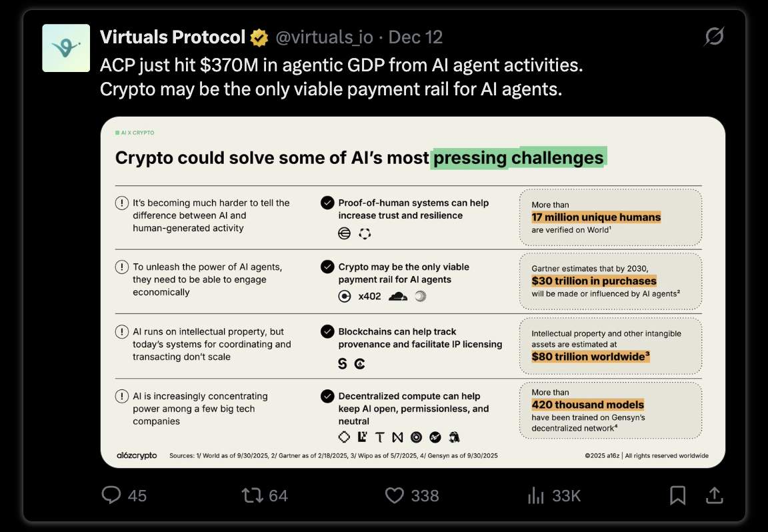Click the x402 logo in infographic

[370, 296]
